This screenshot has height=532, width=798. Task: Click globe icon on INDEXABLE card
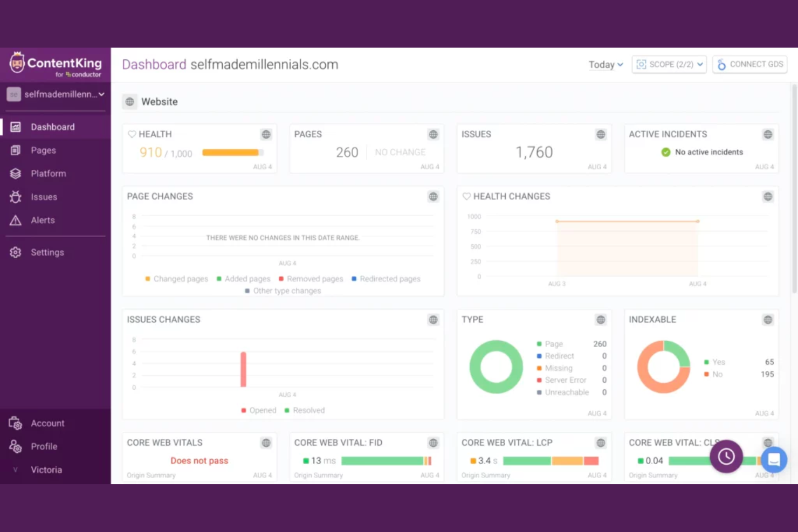point(768,320)
